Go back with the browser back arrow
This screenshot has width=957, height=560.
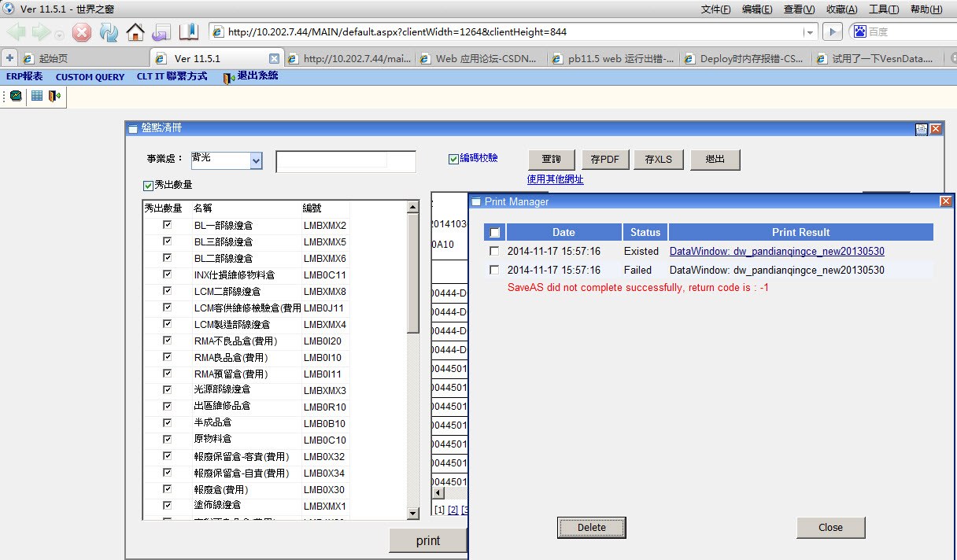click(17, 32)
